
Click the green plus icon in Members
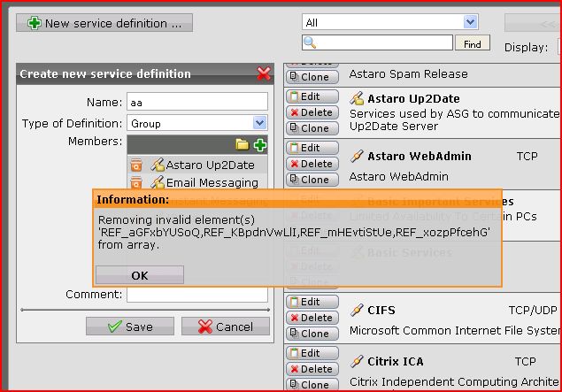click(260, 145)
